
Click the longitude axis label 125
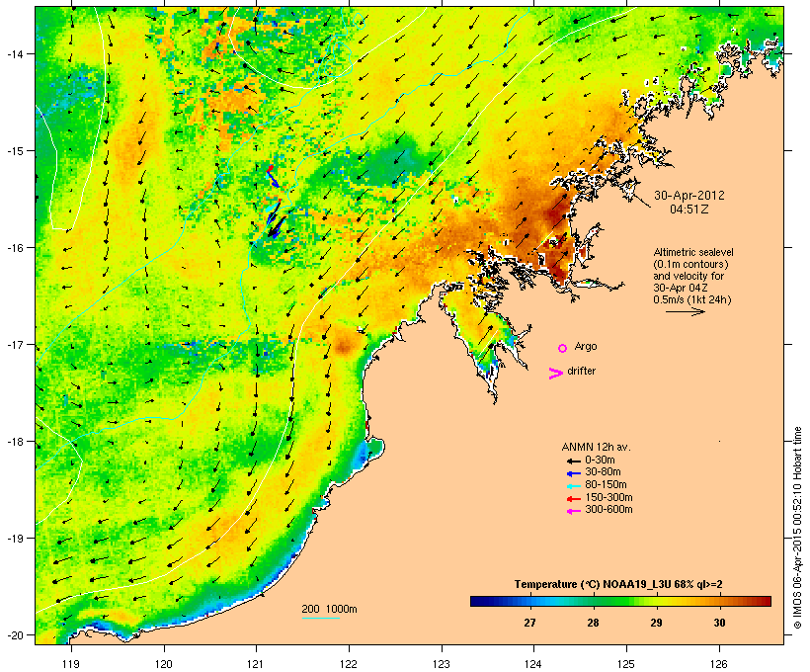(626, 664)
